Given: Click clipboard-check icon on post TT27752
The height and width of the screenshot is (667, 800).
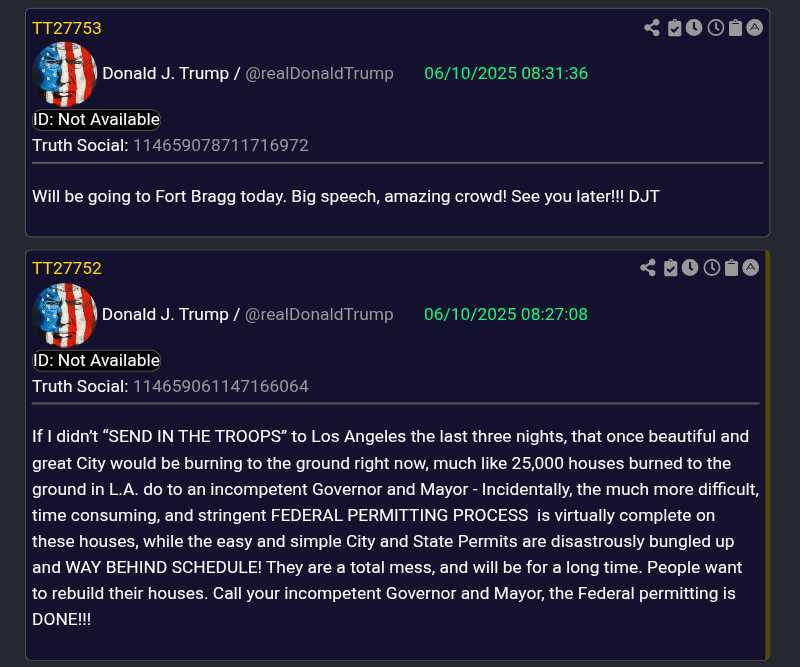Looking at the screenshot, I should click(670, 268).
